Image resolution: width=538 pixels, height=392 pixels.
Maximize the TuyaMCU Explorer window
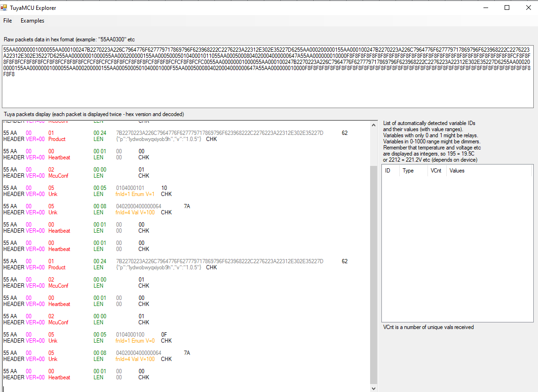pyautogui.click(x=507, y=8)
